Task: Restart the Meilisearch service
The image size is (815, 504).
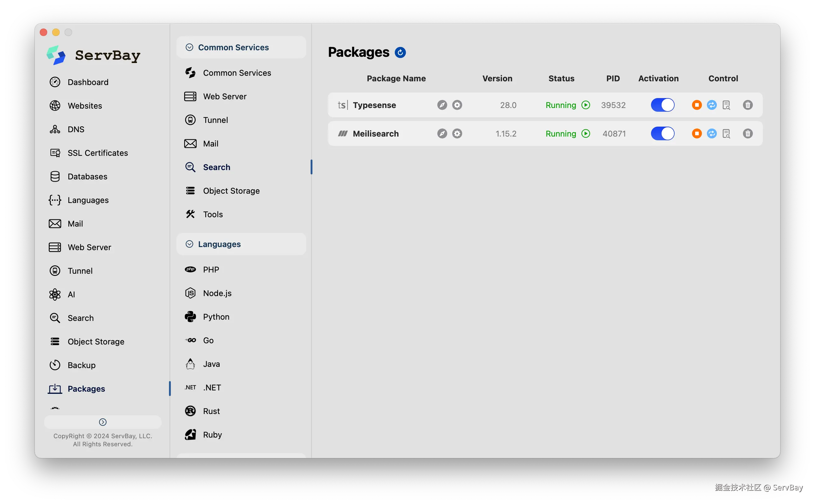Action: (x=712, y=134)
